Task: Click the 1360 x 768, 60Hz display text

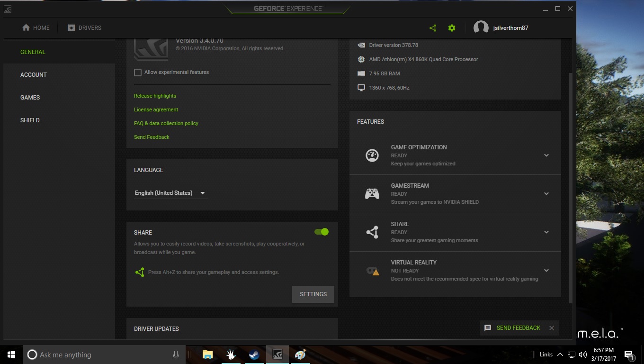Action: coord(389,88)
